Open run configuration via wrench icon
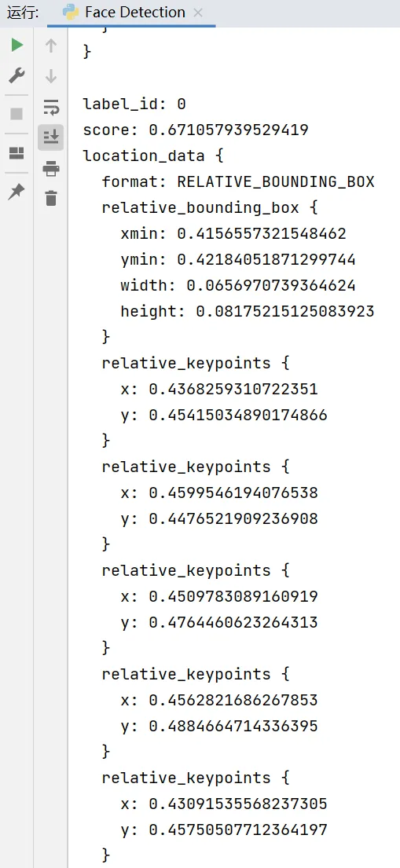The width and height of the screenshot is (400, 868). point(17,76)
